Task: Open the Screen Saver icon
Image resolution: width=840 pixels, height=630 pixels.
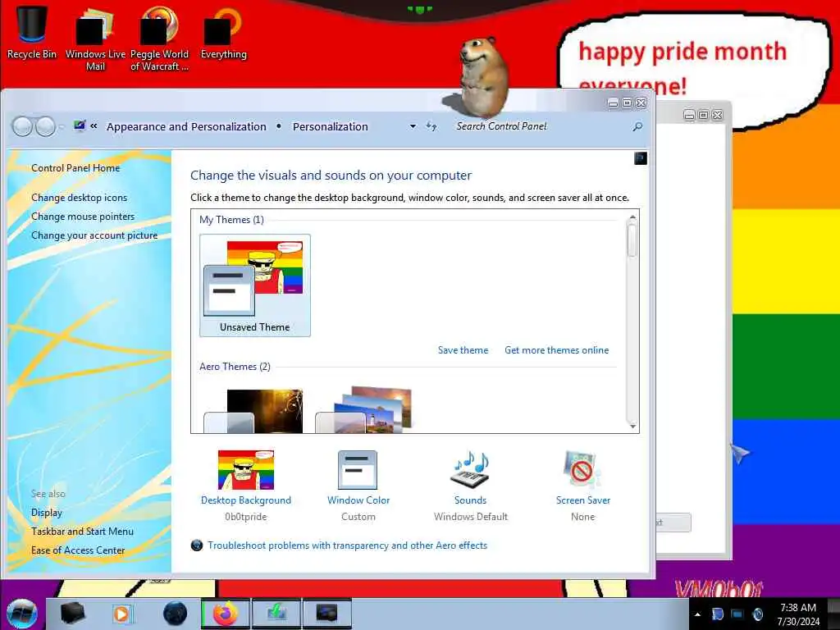Action: click(582, 470)
